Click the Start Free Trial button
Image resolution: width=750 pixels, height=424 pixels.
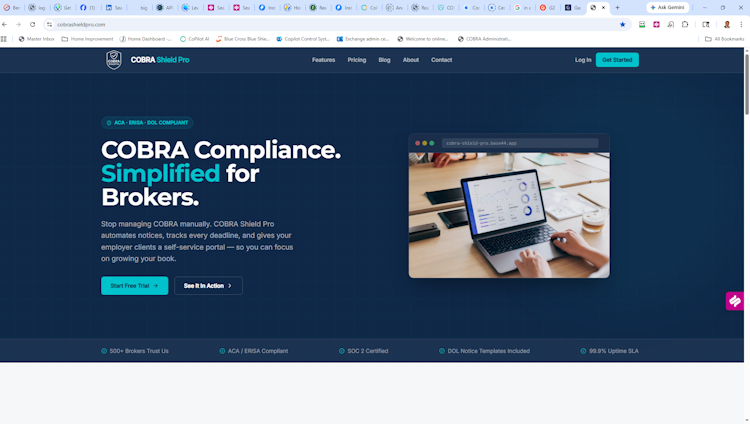pos(134,286)
